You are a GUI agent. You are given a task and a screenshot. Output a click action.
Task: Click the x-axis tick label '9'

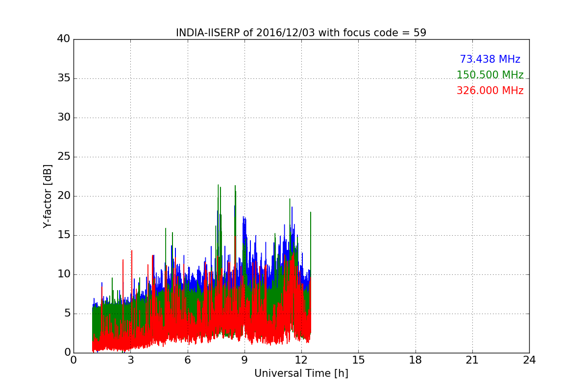(x=245, y=360)
